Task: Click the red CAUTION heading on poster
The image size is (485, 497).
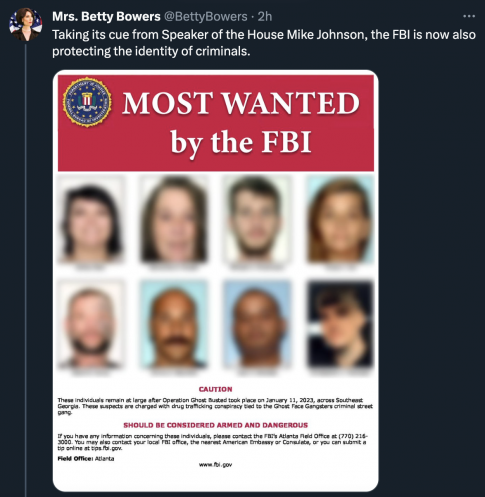Action: click(215, 389)
